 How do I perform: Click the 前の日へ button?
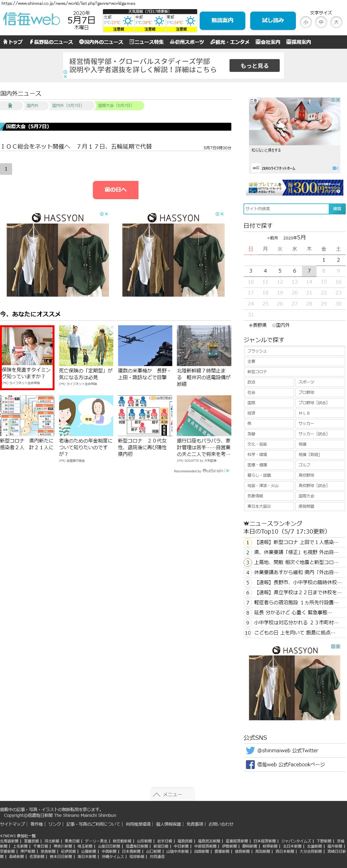[x=116, y=190]
